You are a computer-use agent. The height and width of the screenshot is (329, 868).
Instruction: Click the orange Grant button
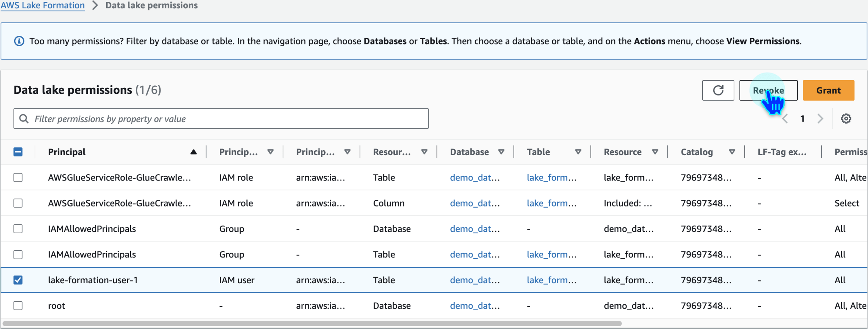(828, 90)
